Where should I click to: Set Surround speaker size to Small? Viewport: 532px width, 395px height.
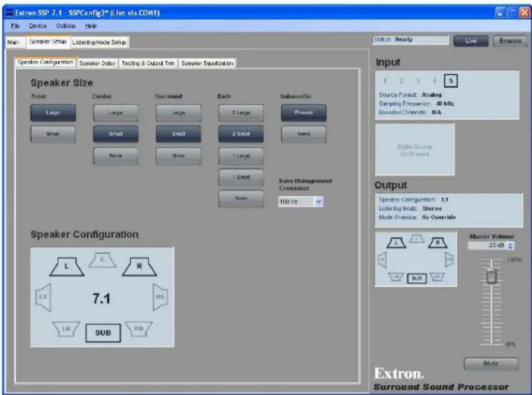[178, 134]
